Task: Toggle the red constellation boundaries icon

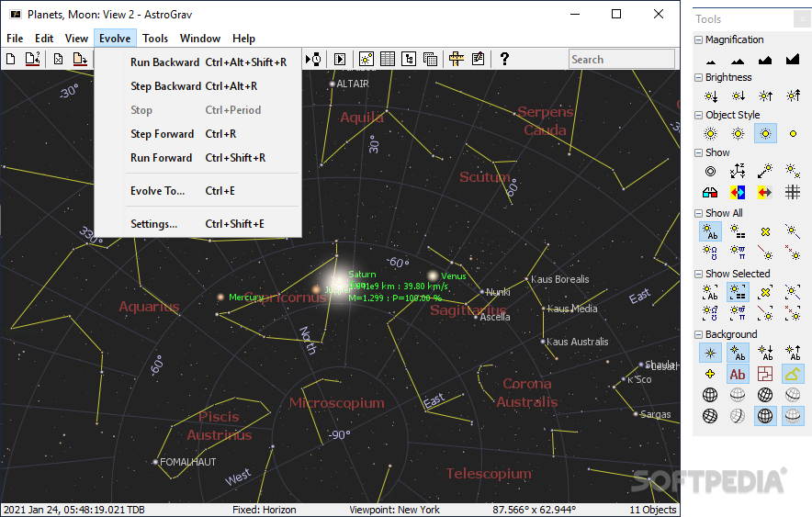Action: coord(765,374)
